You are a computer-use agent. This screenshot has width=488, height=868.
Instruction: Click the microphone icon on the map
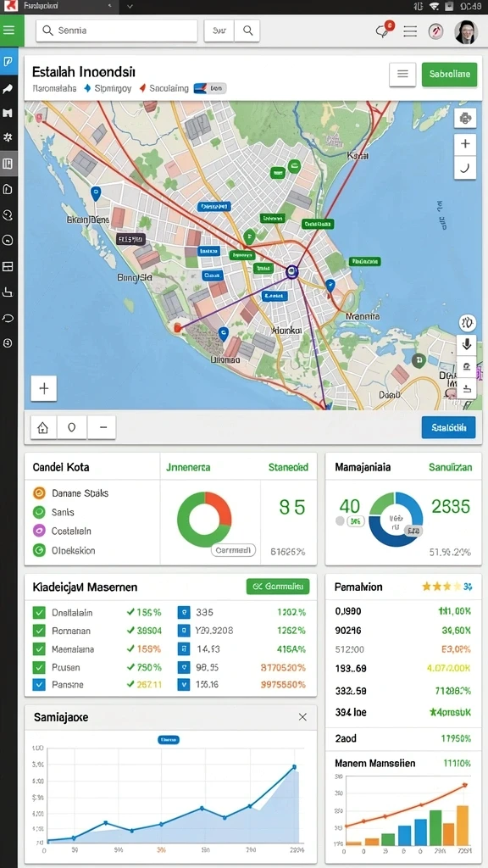(467, 345)
